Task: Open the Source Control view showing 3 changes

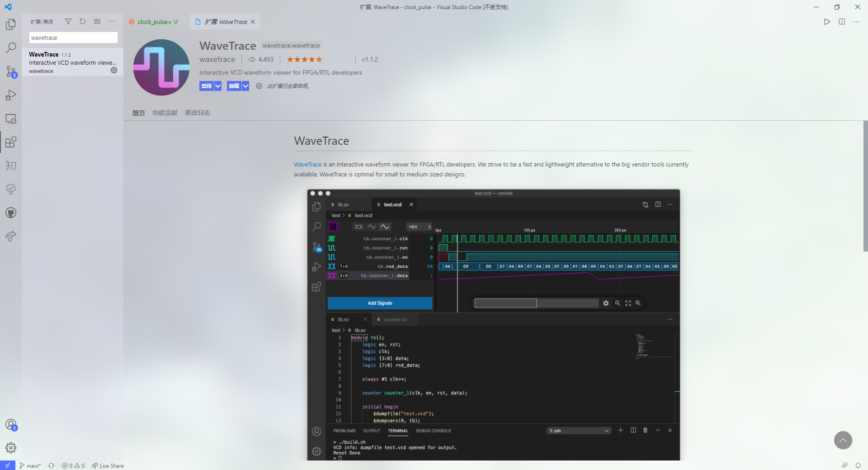Action: click(x=11, y=72)
